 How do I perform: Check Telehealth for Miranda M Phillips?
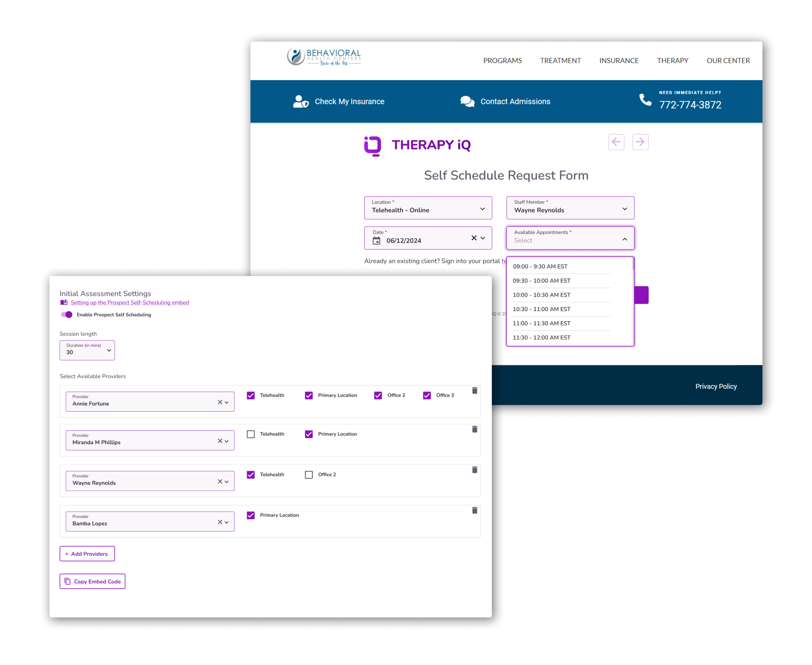pos(251,434)
